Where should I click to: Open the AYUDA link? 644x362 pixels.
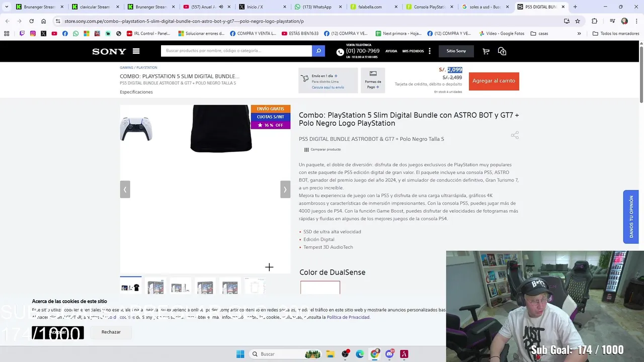391,51
